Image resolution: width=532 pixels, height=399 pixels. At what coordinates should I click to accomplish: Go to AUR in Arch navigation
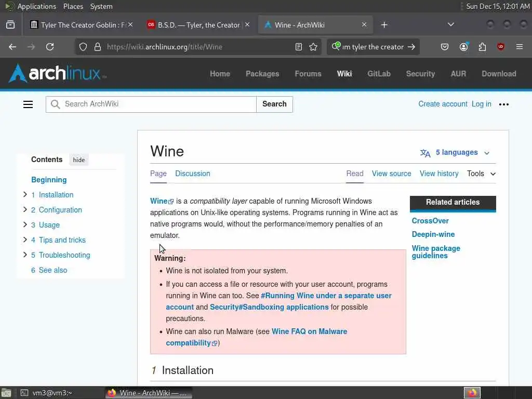(x=458, y=74)
